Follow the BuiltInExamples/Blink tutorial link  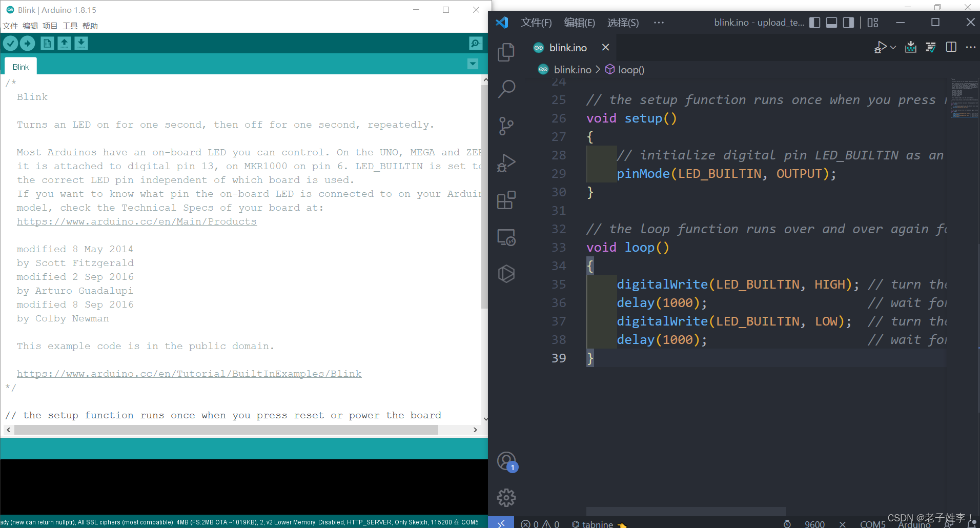(x=189, y=374)
